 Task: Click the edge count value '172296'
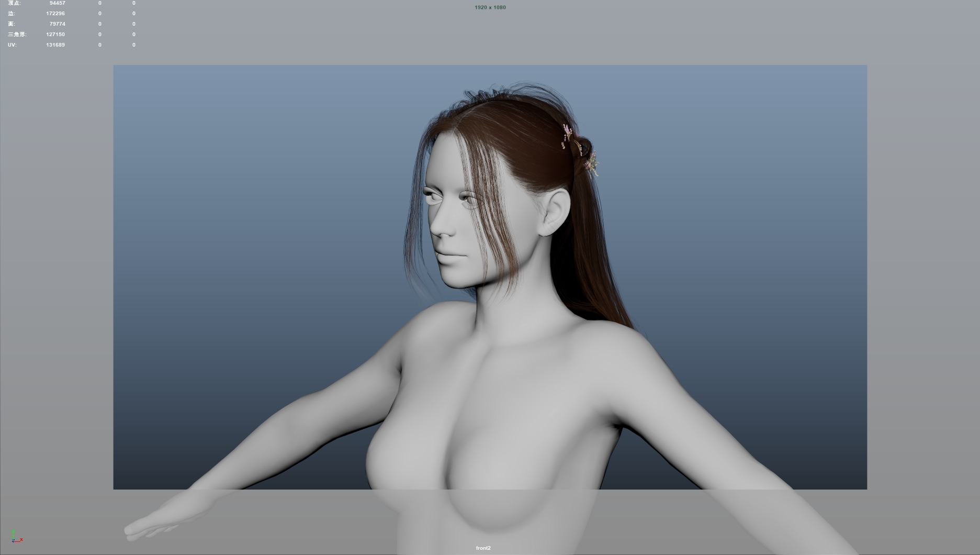click(x=55, y=14)
